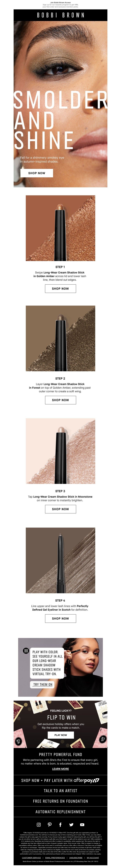The height and width of the screenshot is (868, 121).
Task: Click the round BB logo badge
Action: (26, 650)
